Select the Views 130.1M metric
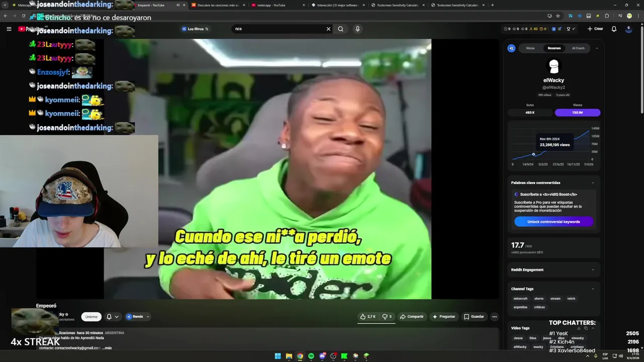 [578, 113]
